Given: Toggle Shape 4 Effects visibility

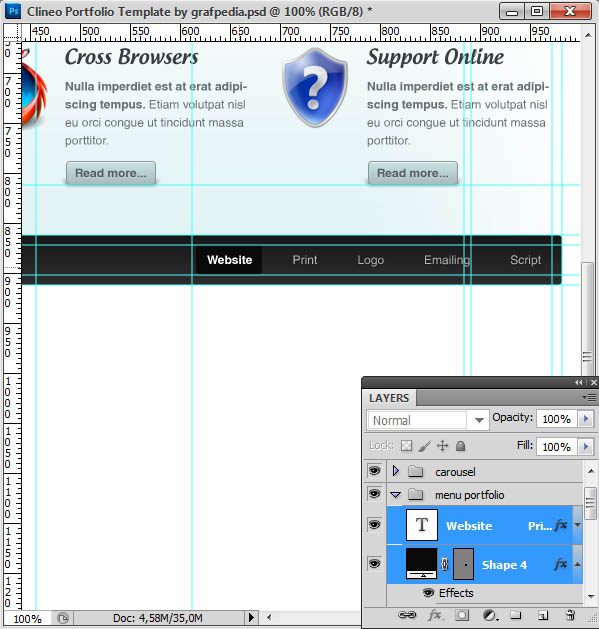Looking at the screenshot, I should 428,592.
